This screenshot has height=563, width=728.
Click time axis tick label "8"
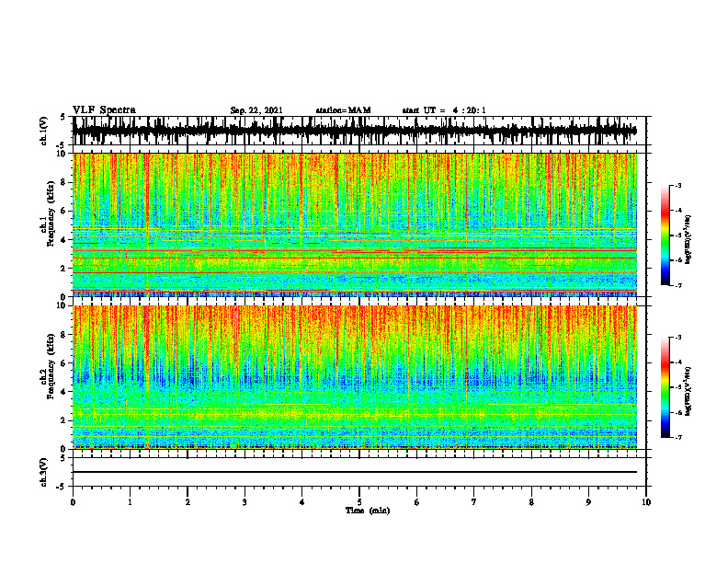[531, 502]
